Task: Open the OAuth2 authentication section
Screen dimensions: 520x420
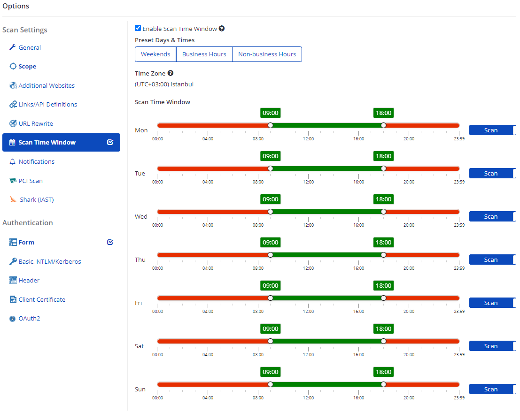Action: 29,319
